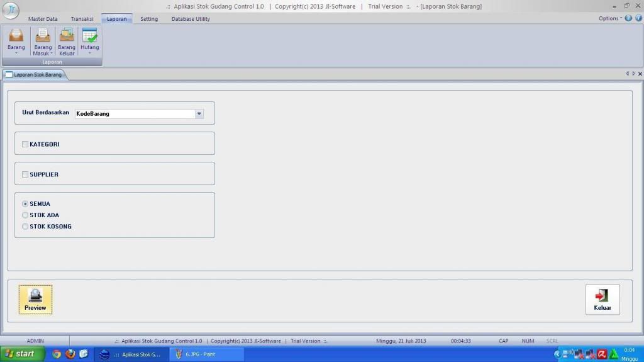Click the Preview printer icon button
This screenshot has height=362, width=644.
35,300
